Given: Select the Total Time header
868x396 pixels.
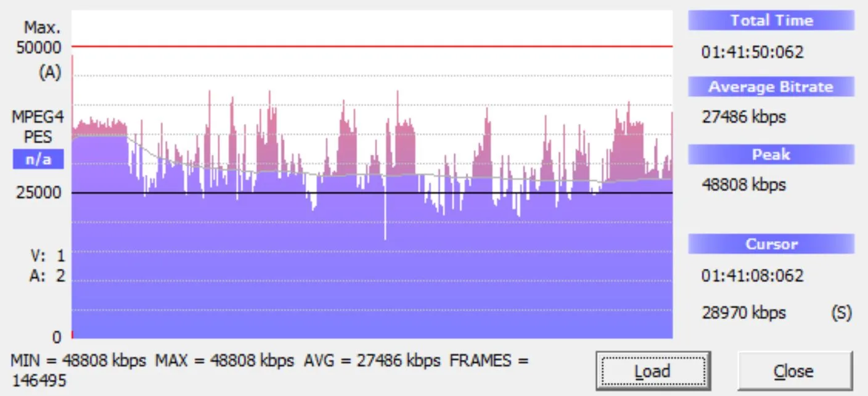Looking at the screenshot, I should (771, 20).
